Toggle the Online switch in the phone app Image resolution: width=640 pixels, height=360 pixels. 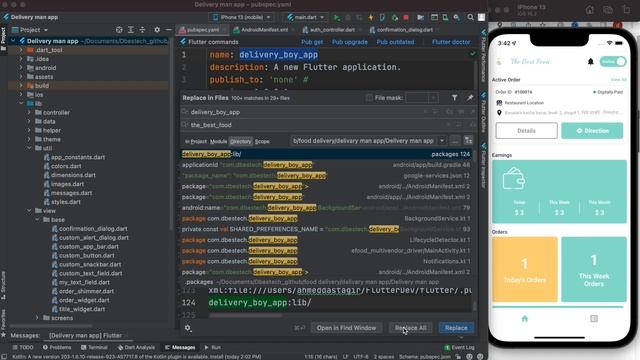[613, 62]
